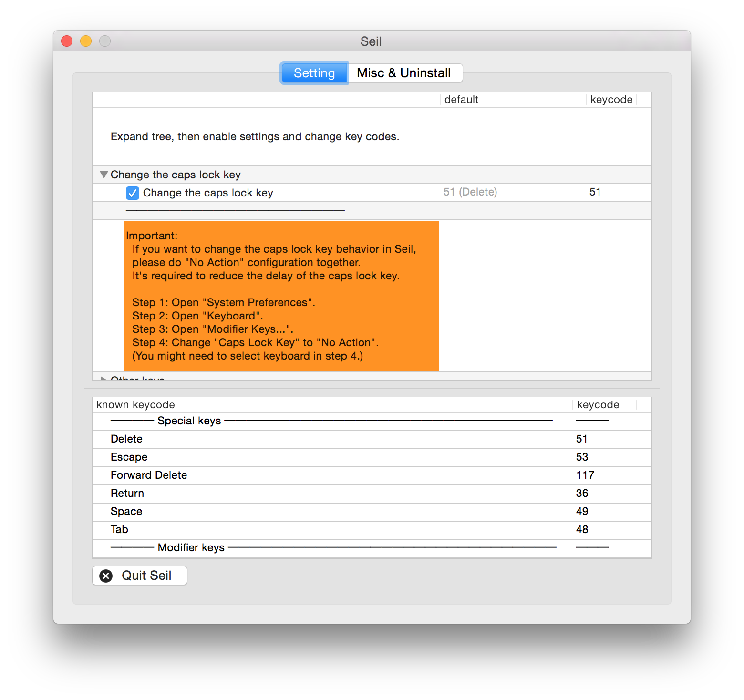Click keycode value 49 for Space
The width and height of the screenshot is (744, 700).
(x=582, y=512)
